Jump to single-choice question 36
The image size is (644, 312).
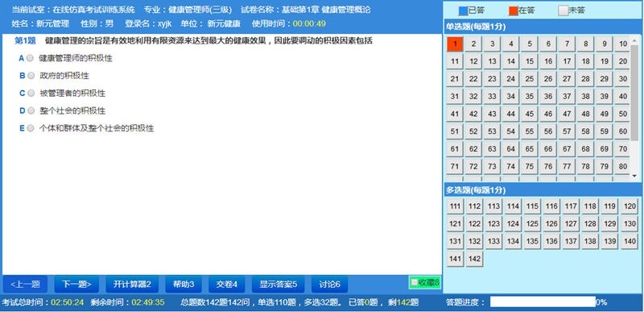548,97
